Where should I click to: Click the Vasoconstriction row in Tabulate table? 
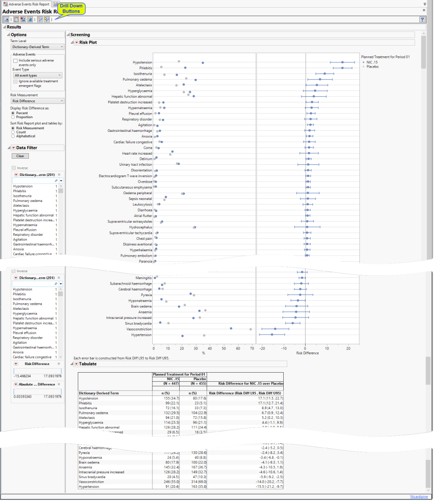(181, 482)
